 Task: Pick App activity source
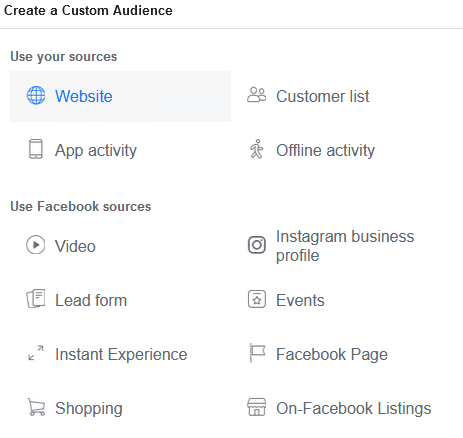click(96, 150)
